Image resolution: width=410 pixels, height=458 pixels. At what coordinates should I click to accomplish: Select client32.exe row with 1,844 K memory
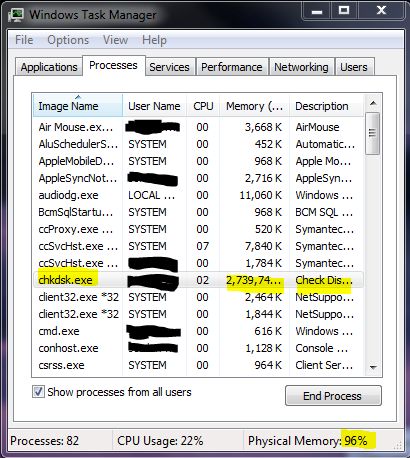click(x=198, y=314)
